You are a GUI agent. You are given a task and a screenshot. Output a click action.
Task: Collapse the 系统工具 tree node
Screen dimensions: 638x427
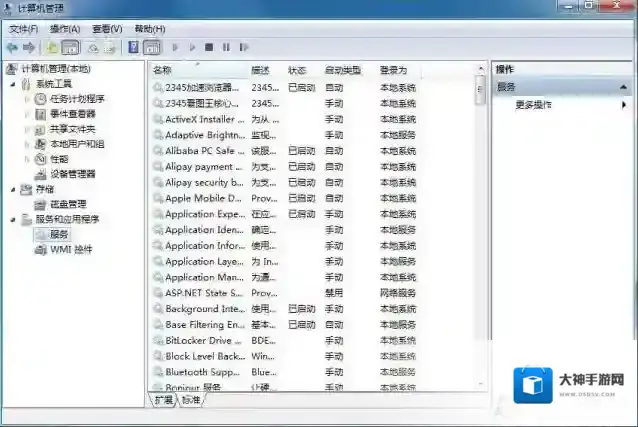(13, 84)
